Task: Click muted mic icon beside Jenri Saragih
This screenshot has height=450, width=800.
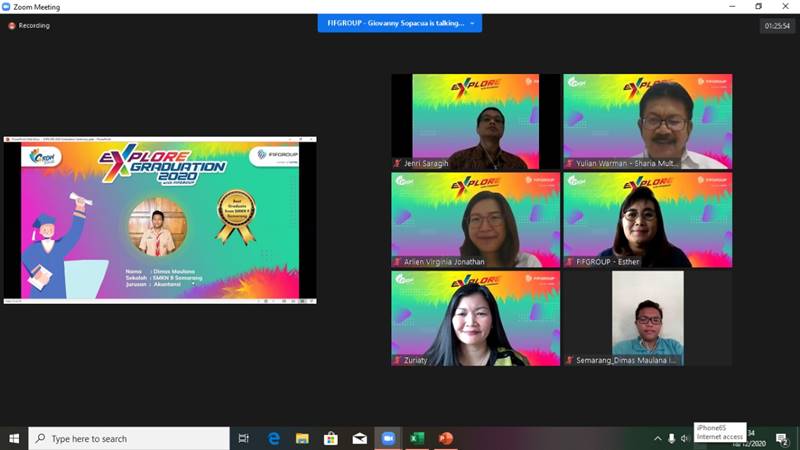Action: tap(397, 163)
